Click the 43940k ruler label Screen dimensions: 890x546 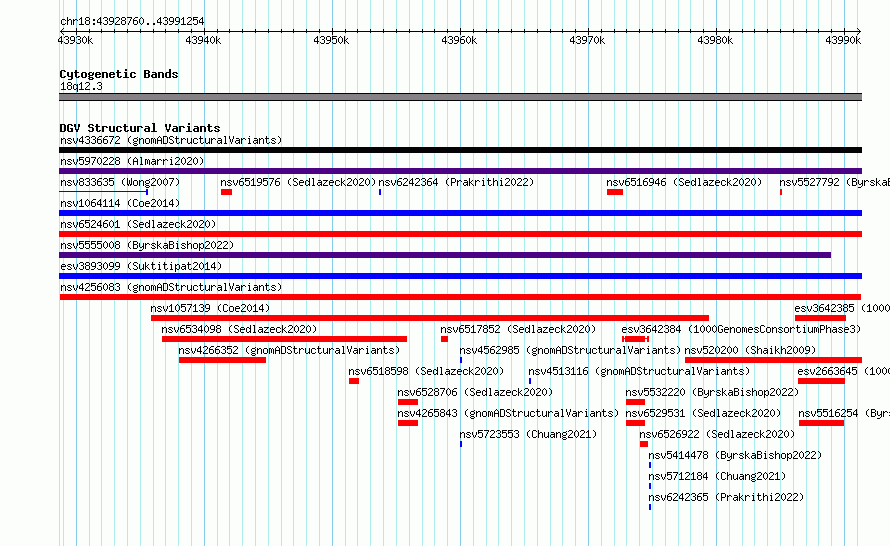coord(203,40)
